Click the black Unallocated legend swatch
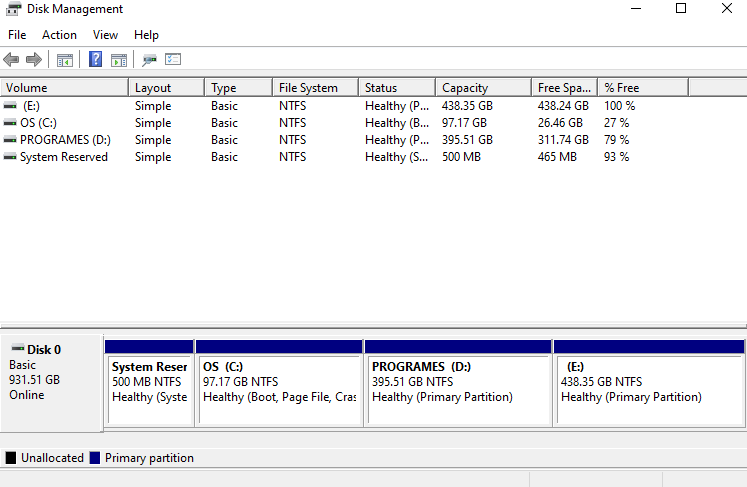Screen dimensions: 747x487 [x=10, y=458]
